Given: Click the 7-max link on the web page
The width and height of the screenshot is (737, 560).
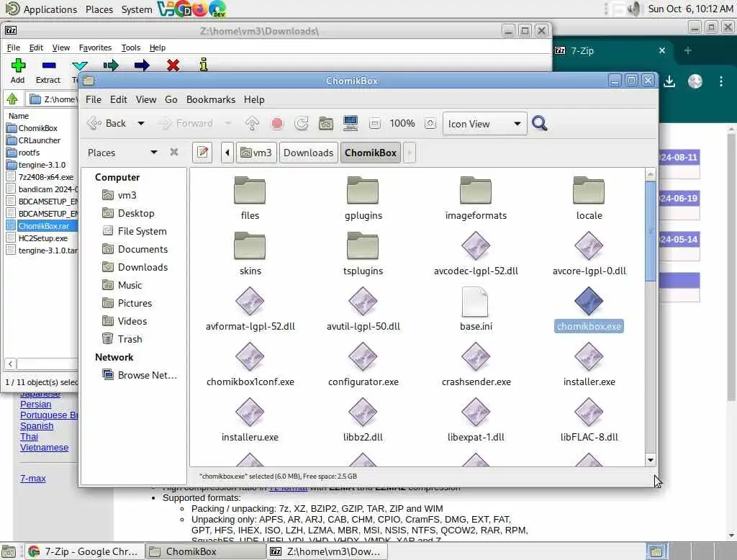Looking at the screenshot, I should (x=33, y=478).
